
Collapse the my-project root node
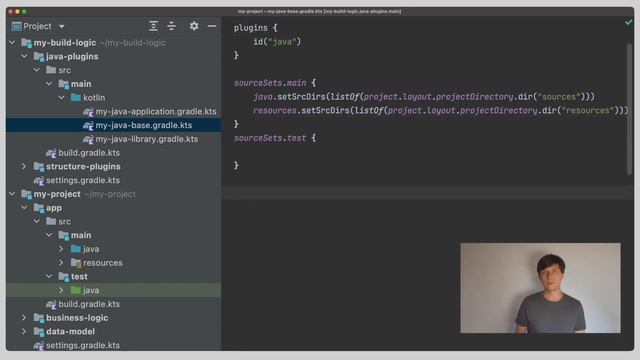pos(12,194)
